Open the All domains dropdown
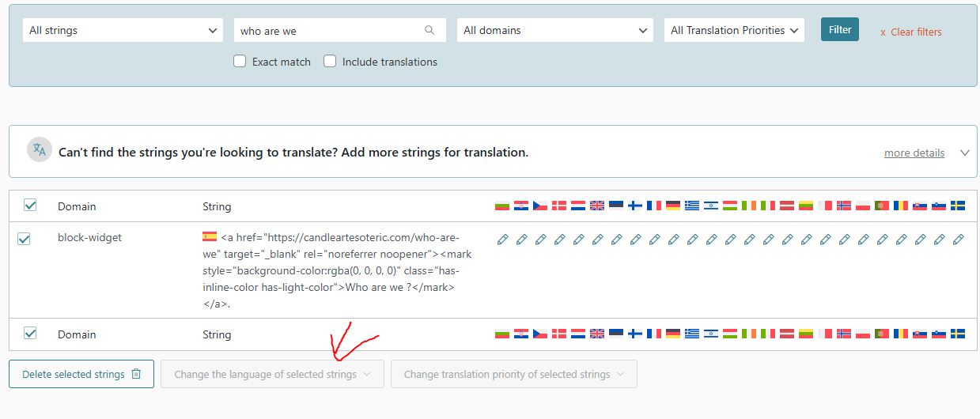 [x=555, y=31]
